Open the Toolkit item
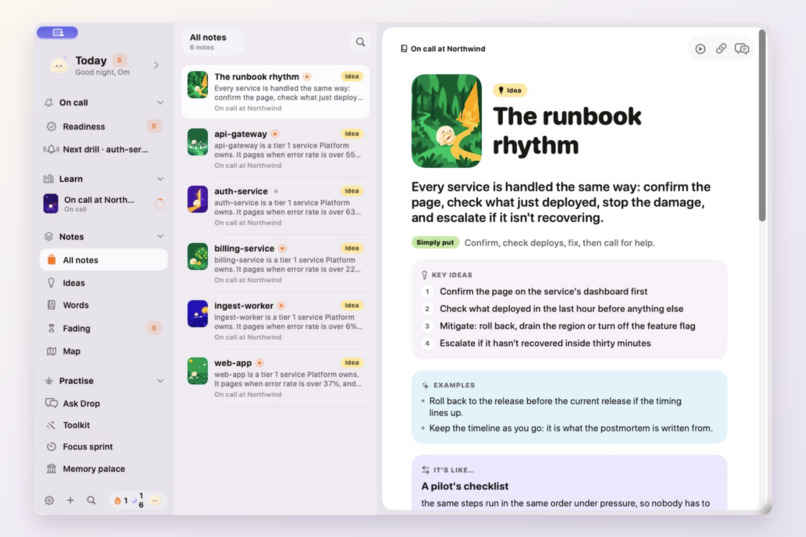The image size is (806, 537). click(104, 425)
